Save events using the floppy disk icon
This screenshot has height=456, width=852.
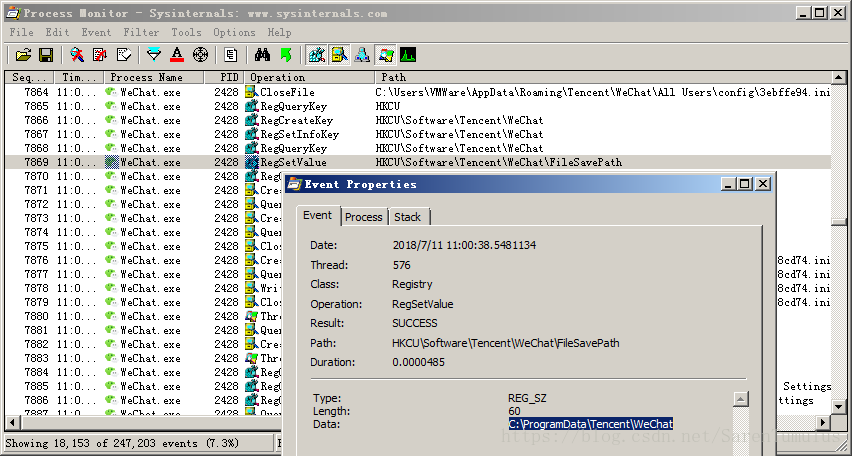(x=46, y=54)
